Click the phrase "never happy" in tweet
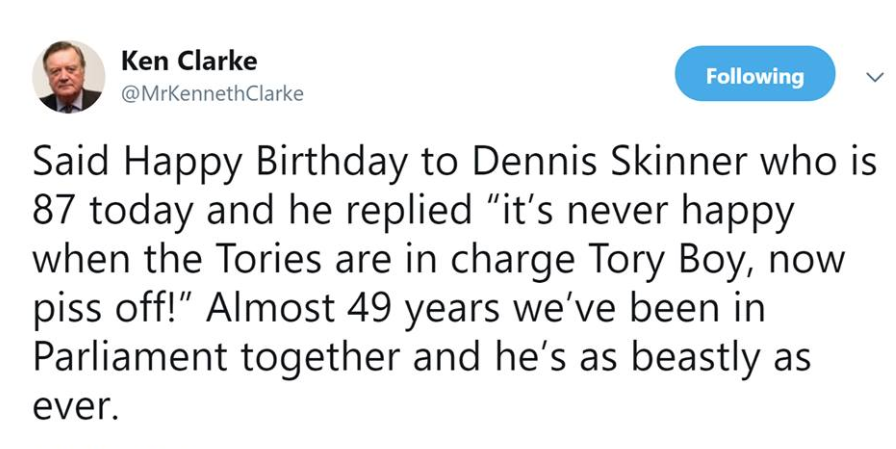 (659, 213)
